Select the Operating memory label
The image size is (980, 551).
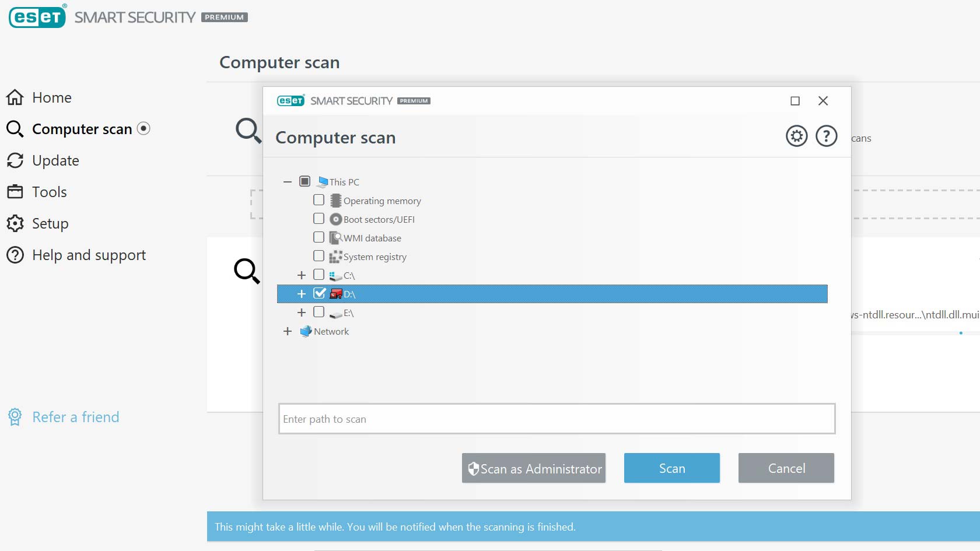(x=382, y=201)
